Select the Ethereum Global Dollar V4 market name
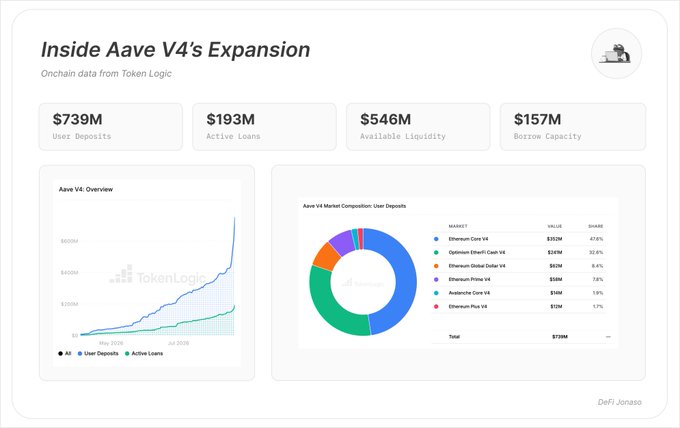This screenshot has width=680, height=428. coord(477,266)
